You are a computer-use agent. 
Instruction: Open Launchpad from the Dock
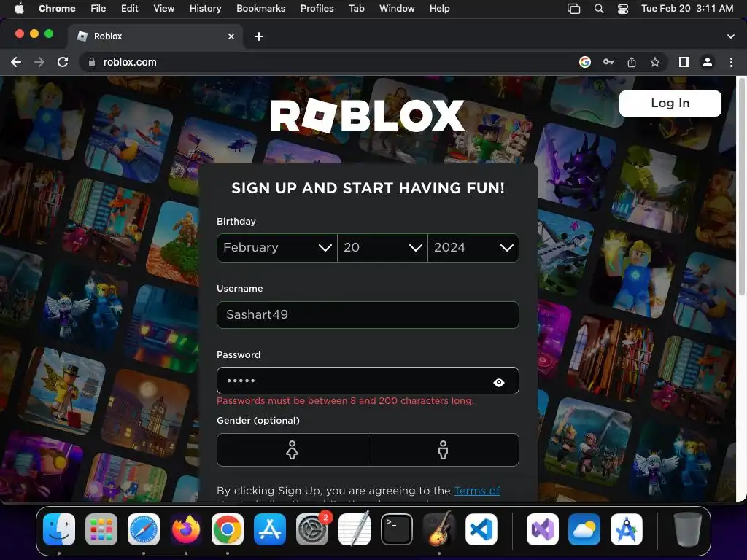[101, 529]
